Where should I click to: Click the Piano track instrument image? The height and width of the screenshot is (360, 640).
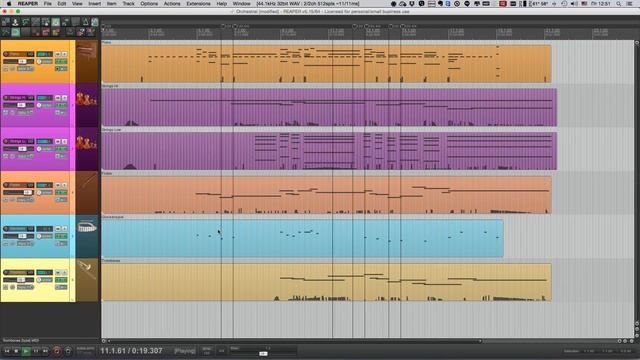[87, 62]
